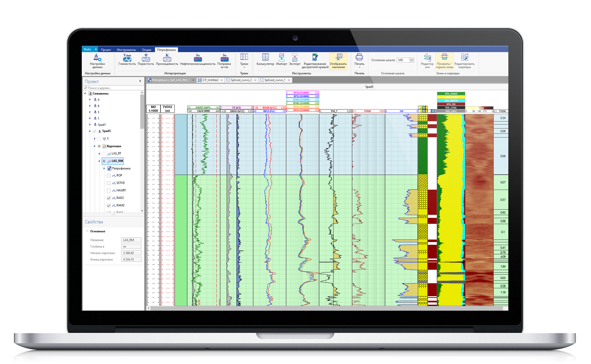The height and width of the screenshot is (364, 591).
Task: Uncheck the RAD2 curve checkbox
Action: 109,198
